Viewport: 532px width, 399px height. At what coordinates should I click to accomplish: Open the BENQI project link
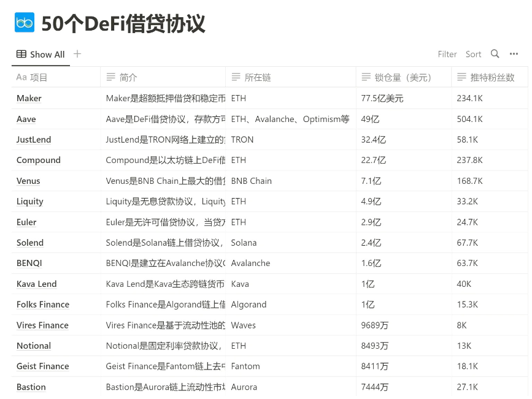point(29,263)
